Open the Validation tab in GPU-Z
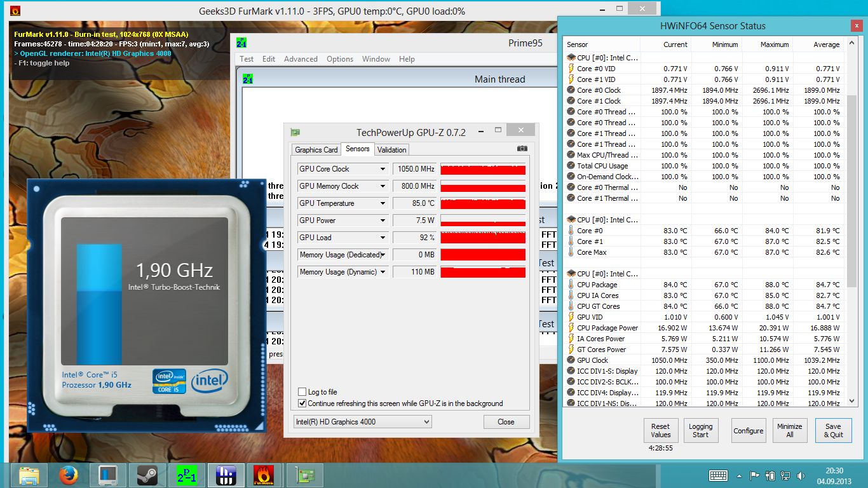The height and width of the screenshot is (488, 868). (x=391, y=150)
